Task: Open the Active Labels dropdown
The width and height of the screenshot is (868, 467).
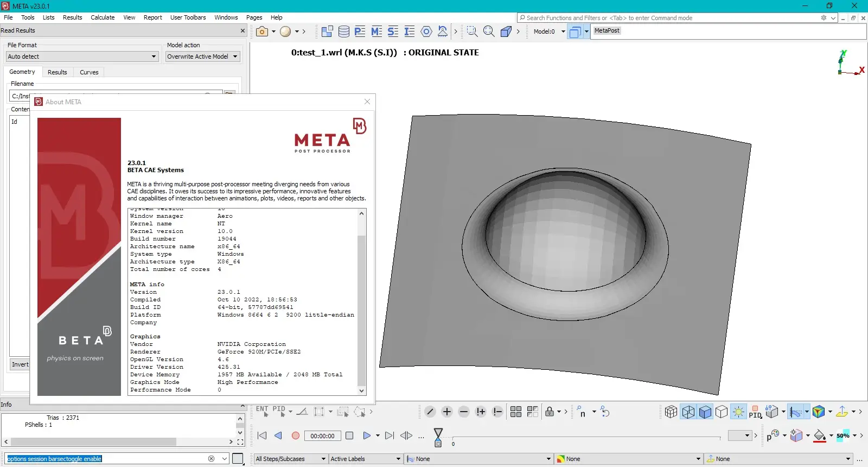Action: [366, 459]
